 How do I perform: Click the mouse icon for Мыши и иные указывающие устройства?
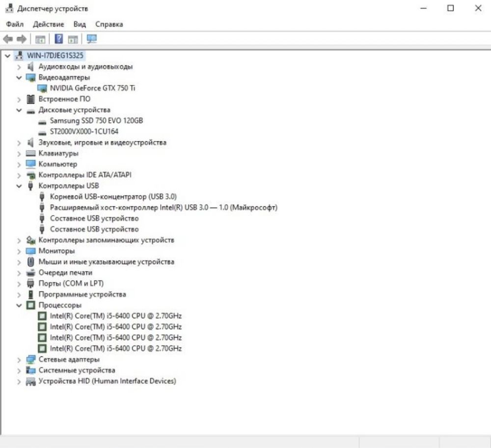tap(30, 262)
